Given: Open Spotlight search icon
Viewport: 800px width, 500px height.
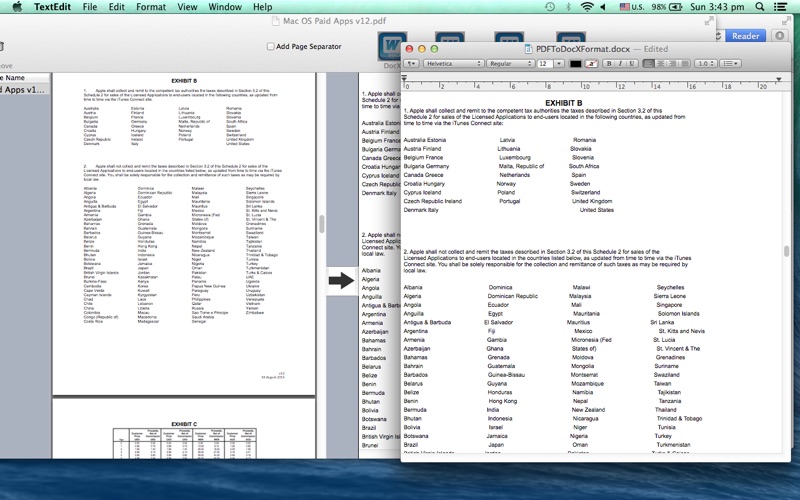Looking at the screenshot, I should coord(760,7).
